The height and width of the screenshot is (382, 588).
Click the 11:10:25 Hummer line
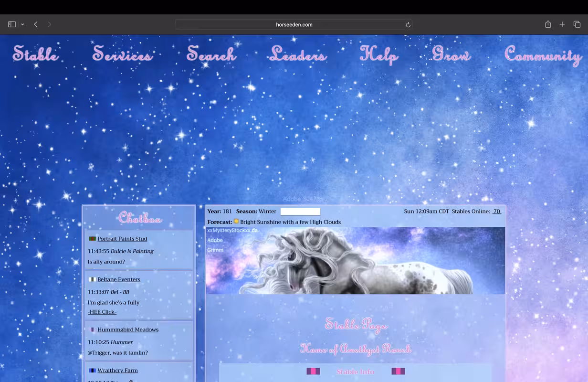tap(110, 342)
